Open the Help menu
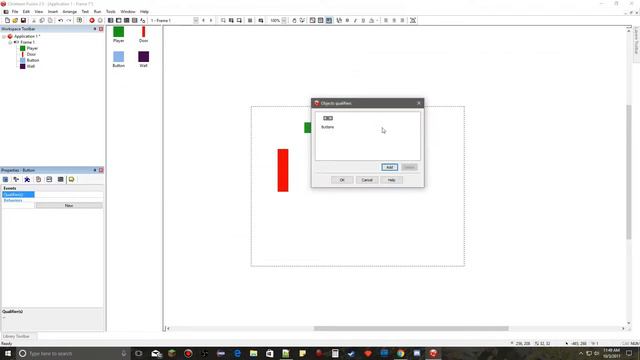Screen dimensions: 640x360 click(x=144, y=12)
